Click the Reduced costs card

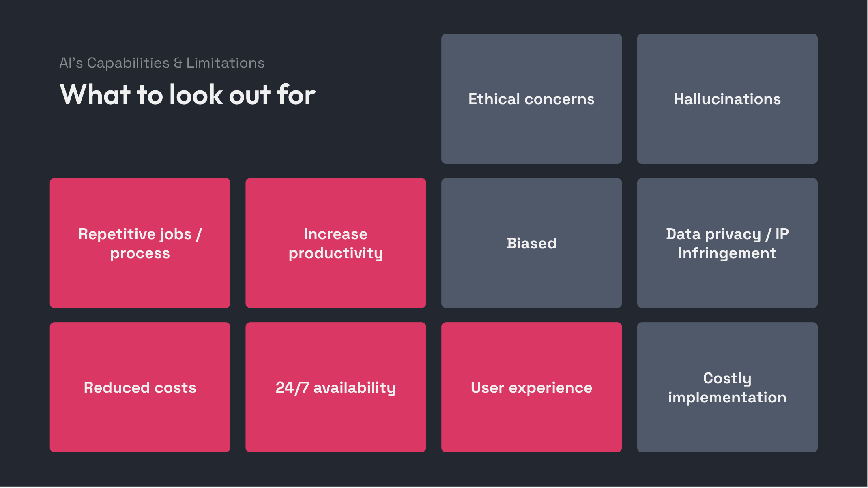tap(140, 387)
